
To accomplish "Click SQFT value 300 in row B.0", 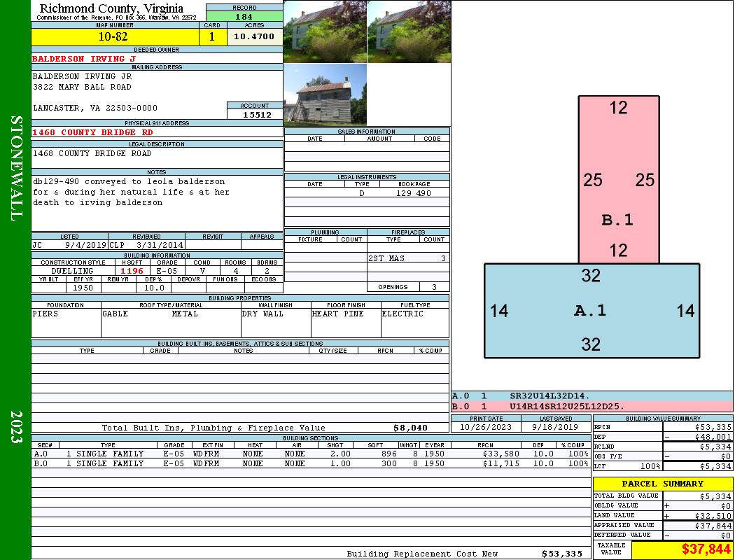I will (x=389, y=463).
